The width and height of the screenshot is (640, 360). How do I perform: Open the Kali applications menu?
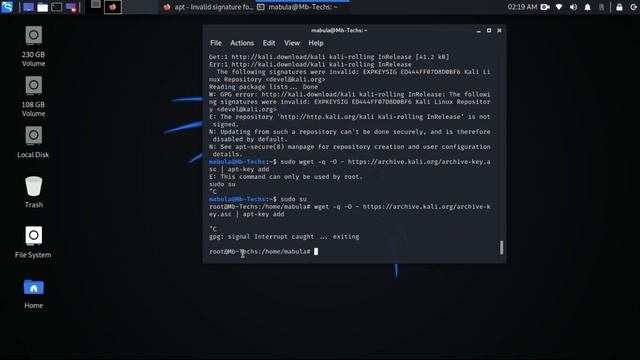(x=7, y=7)
